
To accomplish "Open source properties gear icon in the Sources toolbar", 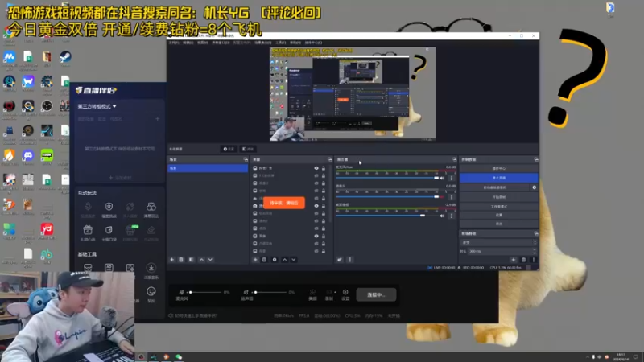I will (275, 259).
